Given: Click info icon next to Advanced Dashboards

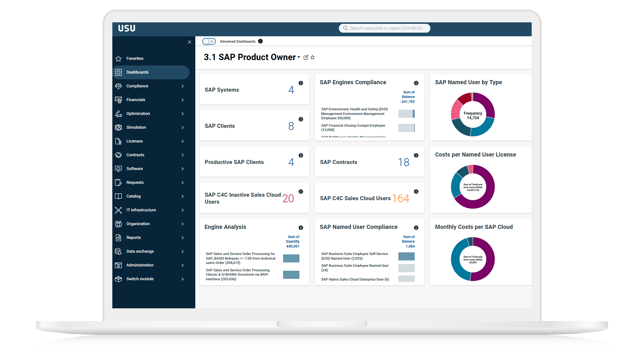Looking at the screenshot, I should tap(260, 41).
